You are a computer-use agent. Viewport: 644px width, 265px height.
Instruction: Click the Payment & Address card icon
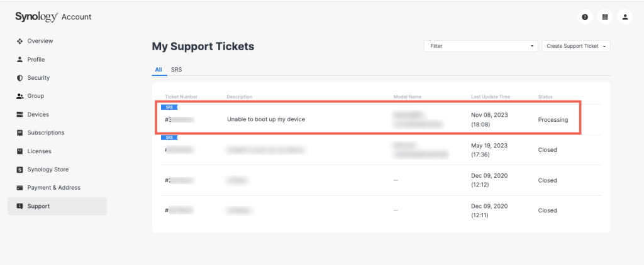tap(19, 188)
